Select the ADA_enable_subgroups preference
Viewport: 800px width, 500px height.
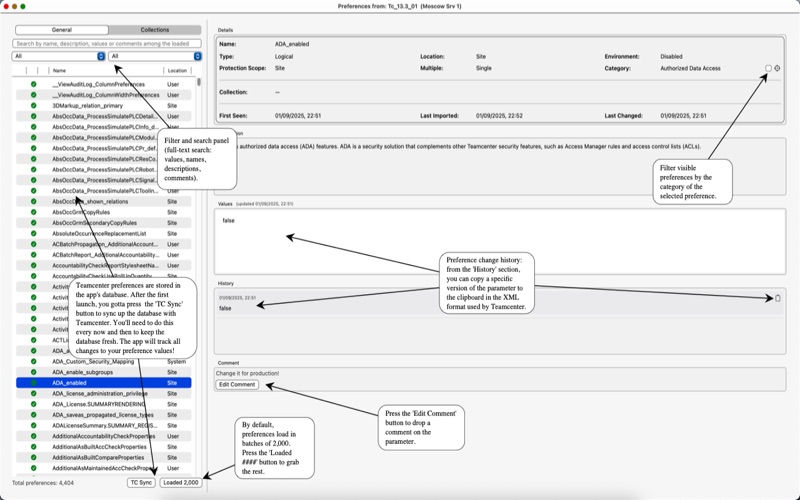(x=104, y=372)
